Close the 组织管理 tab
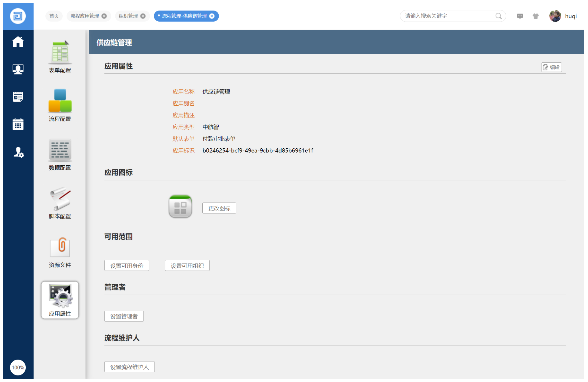Screen dimensions: 588x382 [143, 16]
